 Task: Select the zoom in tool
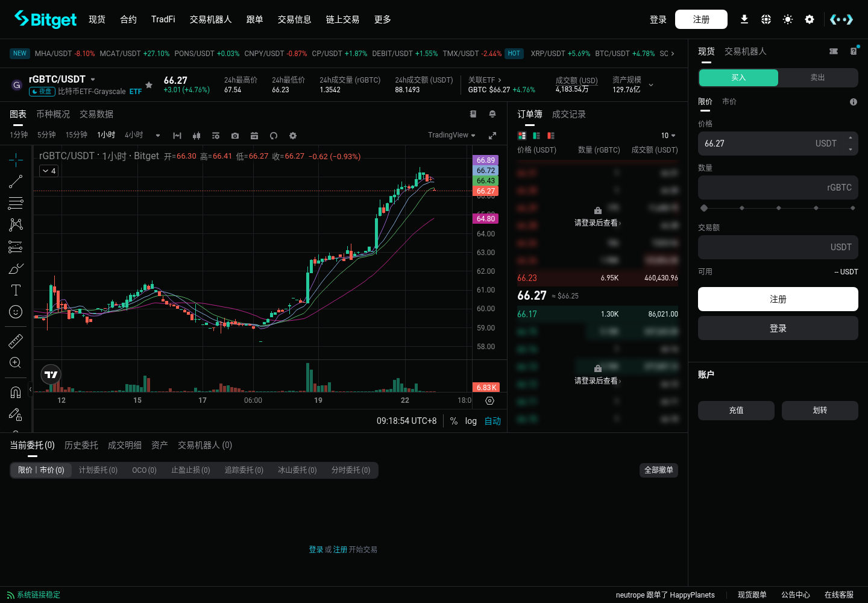[16, 362]
